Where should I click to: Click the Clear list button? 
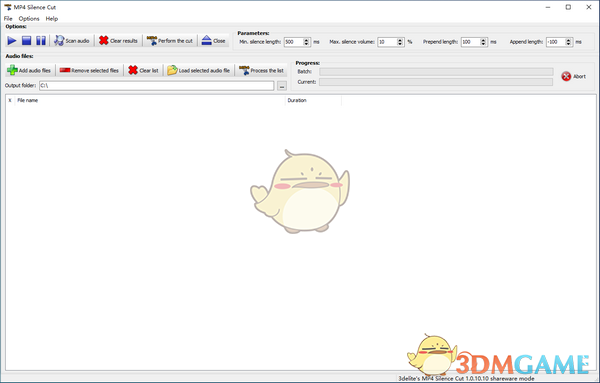pyautogui.click(x=143, y=70)
